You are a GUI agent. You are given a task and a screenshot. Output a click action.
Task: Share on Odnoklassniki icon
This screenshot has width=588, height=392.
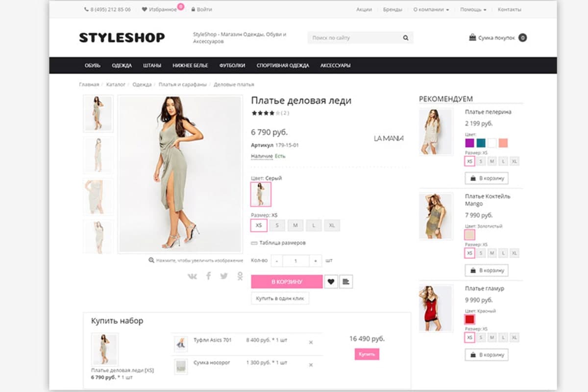[x=240, y=276]
